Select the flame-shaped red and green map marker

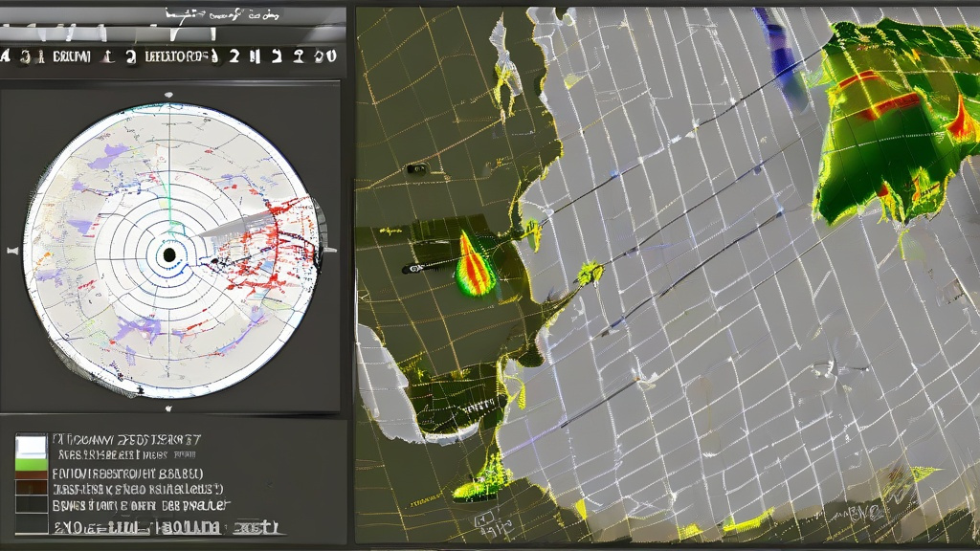(x=475, y=264)
